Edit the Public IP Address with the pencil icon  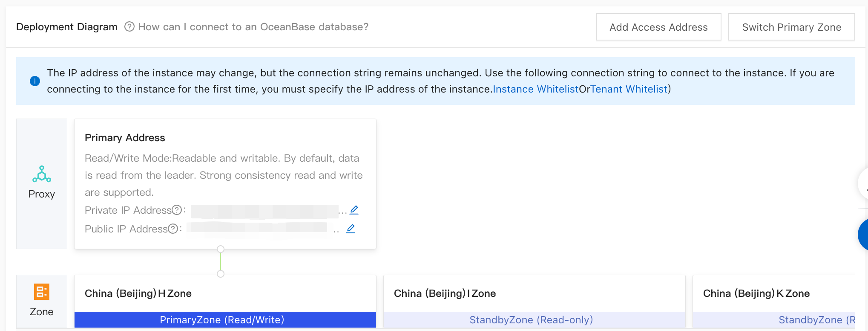[x=351, y=229]
